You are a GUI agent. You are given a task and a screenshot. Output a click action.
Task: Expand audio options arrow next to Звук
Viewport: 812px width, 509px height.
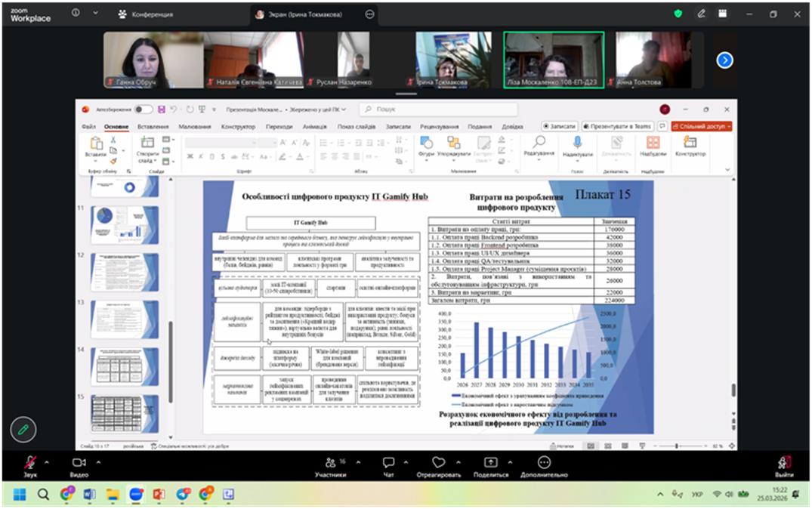pos(47,462)
